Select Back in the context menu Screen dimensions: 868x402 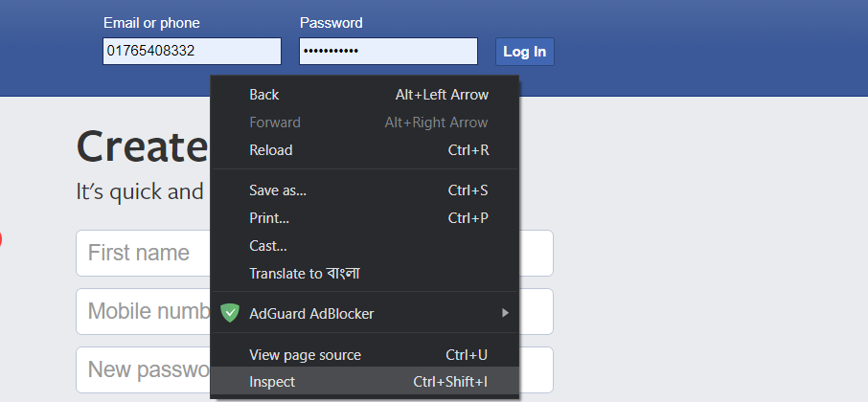tap(264, 95)
